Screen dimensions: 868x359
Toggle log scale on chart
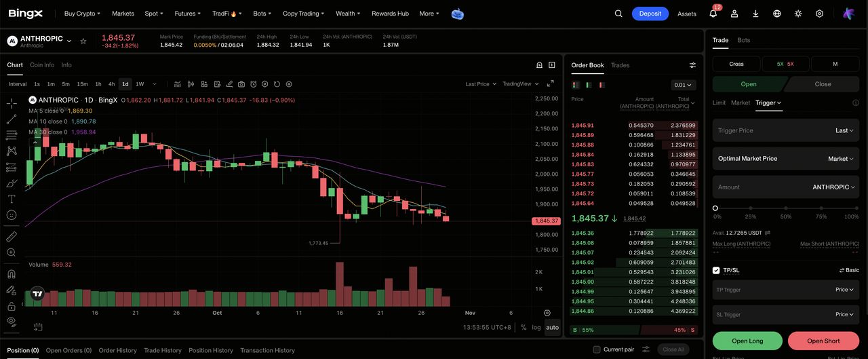pyautogui.click(x=536, y=327)
